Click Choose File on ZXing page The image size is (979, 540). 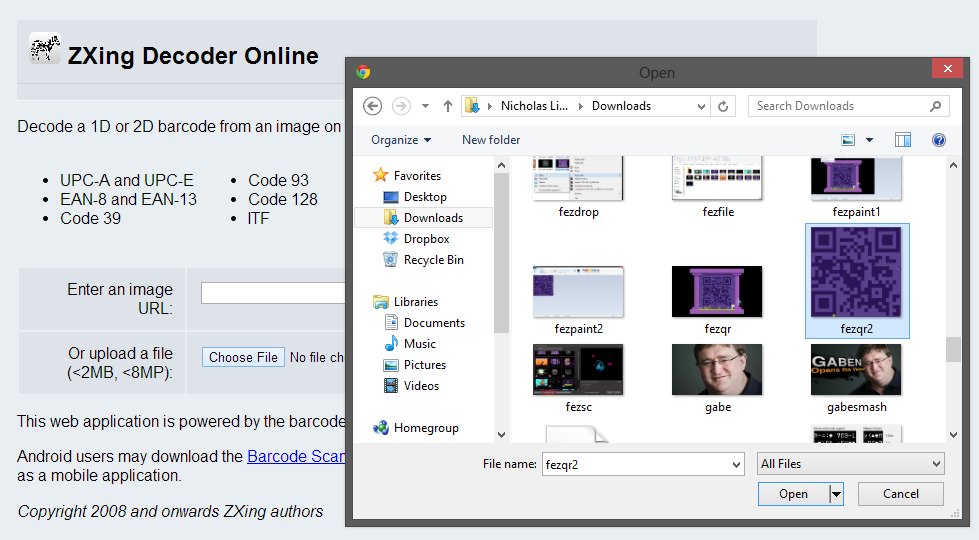pos(243,357)
